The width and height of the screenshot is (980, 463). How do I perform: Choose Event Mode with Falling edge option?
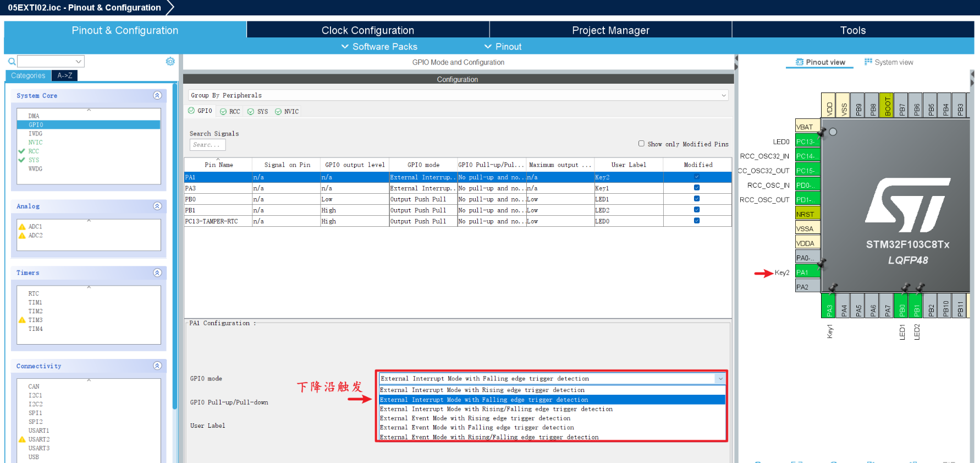coord(552,428)
